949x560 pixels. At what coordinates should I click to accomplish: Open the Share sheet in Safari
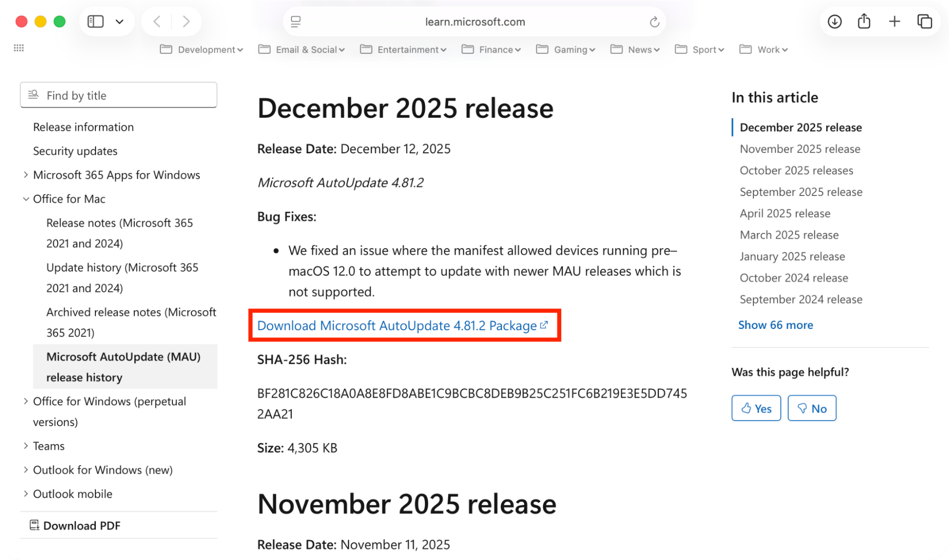pyautogui.click(x=864, y=21)
